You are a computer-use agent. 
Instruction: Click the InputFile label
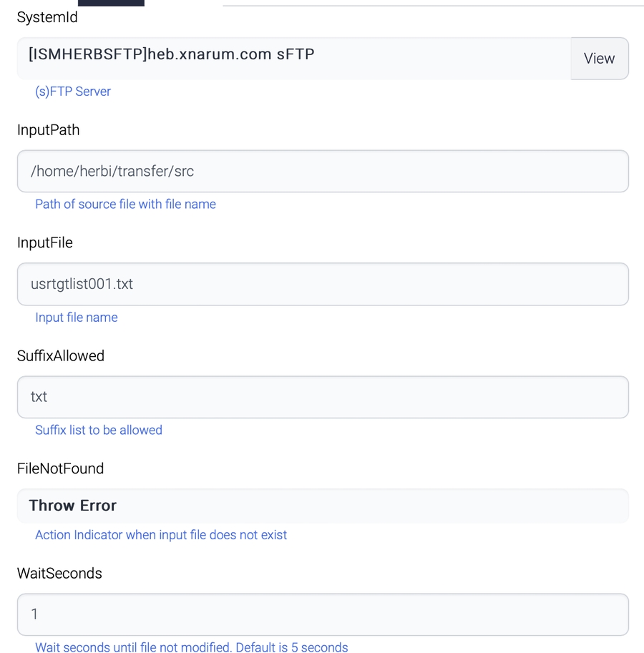pyautogui.click(x=44, y=242)
